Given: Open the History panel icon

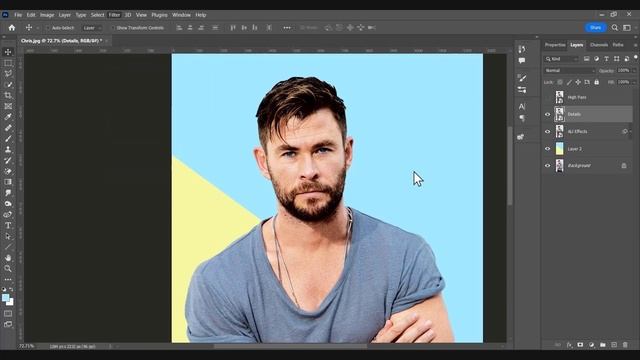Looking at the screenshot, I should click(x=522, y=49).
